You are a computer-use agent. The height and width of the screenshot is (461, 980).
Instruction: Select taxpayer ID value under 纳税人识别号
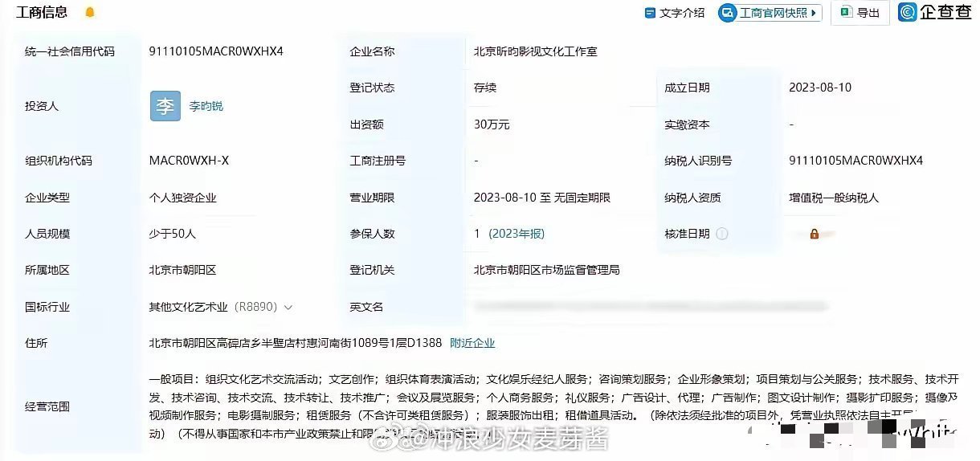click(x=856, y=161)
